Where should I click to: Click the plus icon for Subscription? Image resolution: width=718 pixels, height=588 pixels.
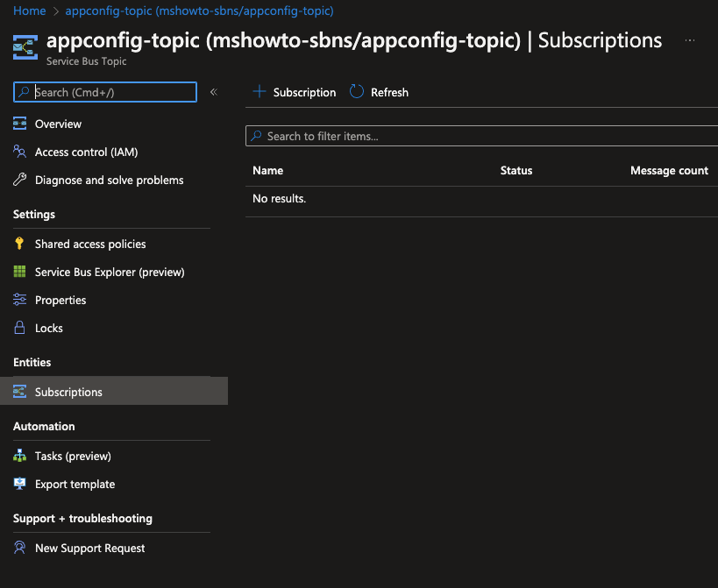tap(259, 91)
